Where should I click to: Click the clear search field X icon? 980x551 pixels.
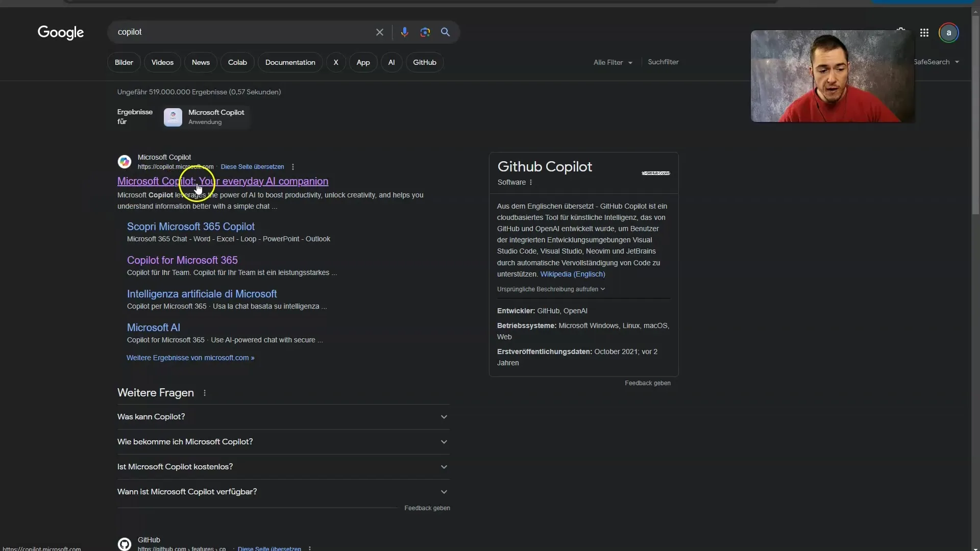tap(379, 32)
